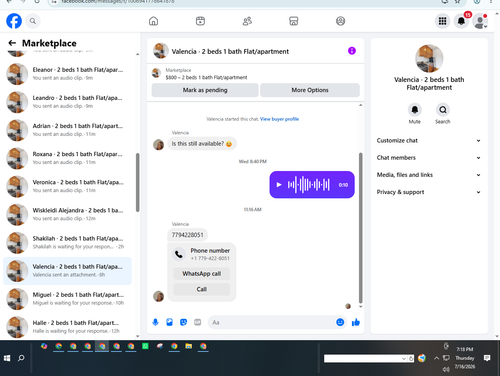Click More Options button
500x376 pixels.
(310, 90)
